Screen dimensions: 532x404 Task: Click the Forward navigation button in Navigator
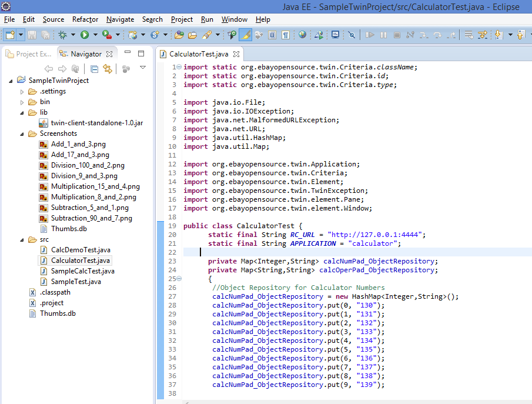(x=62, y=69)
